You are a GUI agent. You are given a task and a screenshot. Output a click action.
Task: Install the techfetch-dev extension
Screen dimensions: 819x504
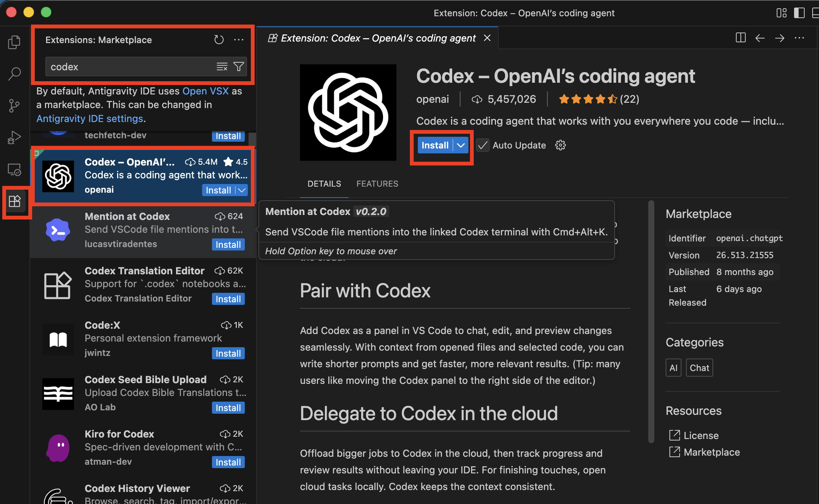[x=228, y=136]
